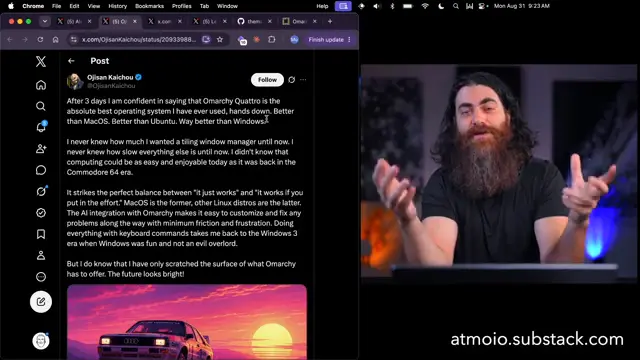
Task: Open Spotlight search in menu bar
Action: (x=456, y=6)
